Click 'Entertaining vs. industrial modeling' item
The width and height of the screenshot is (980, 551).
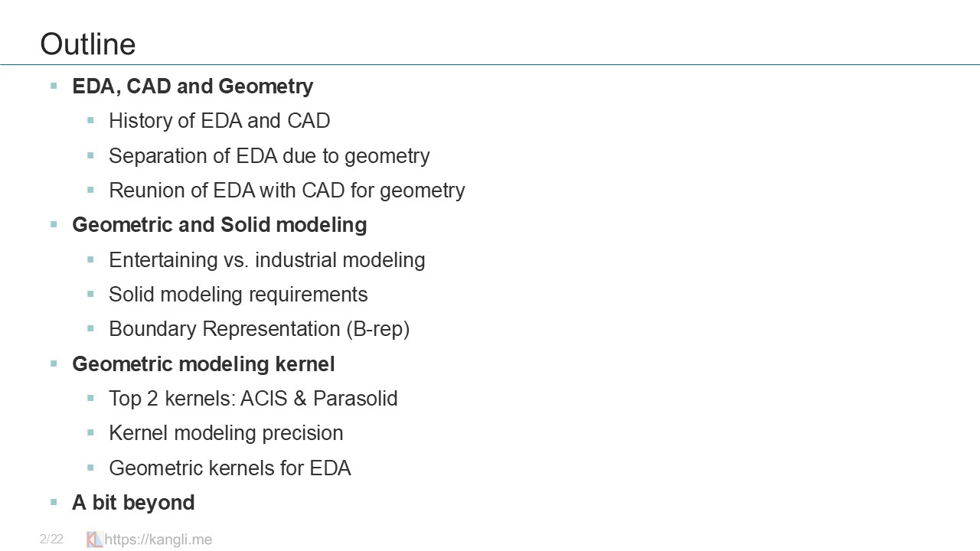[x=266, y=260]
